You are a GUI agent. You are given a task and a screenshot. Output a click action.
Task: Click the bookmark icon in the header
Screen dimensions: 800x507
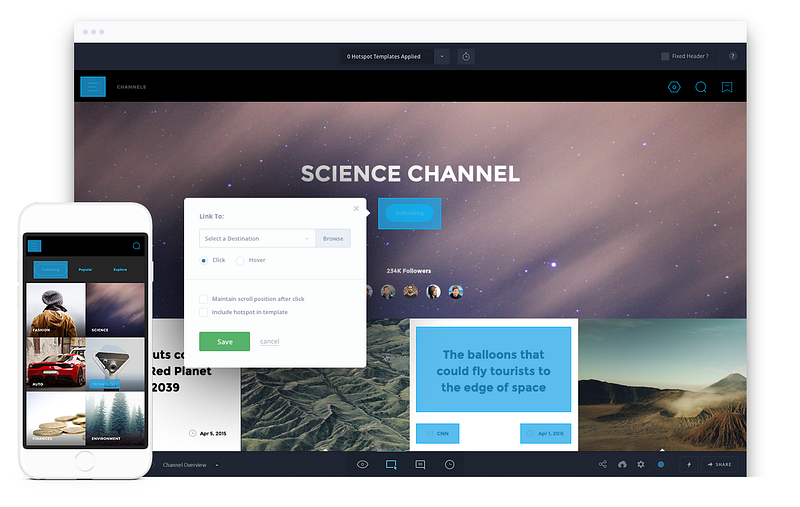[727, 87]
